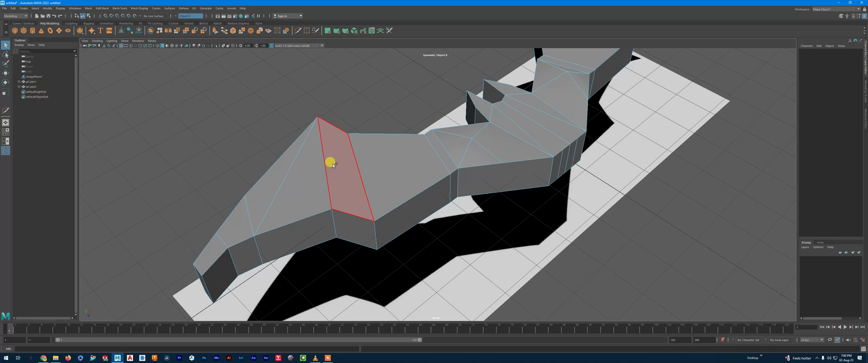Select the Lasso tool in toolbox
Screen dimensions: 868x363
5,54
